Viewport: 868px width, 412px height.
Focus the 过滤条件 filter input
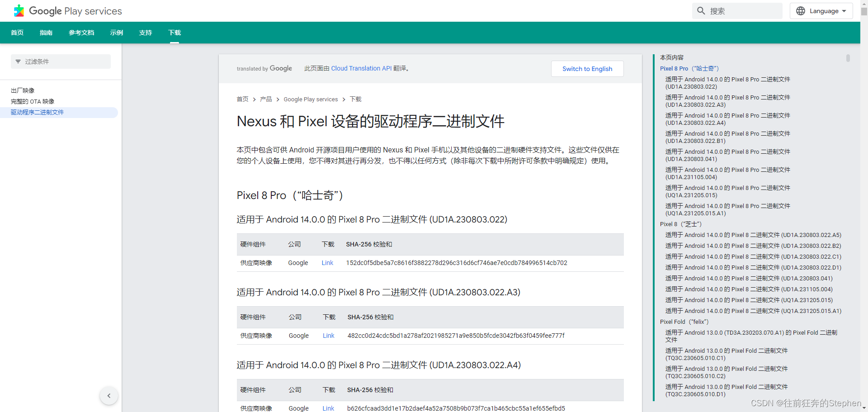pyautogui.click(x=61, y=62)
